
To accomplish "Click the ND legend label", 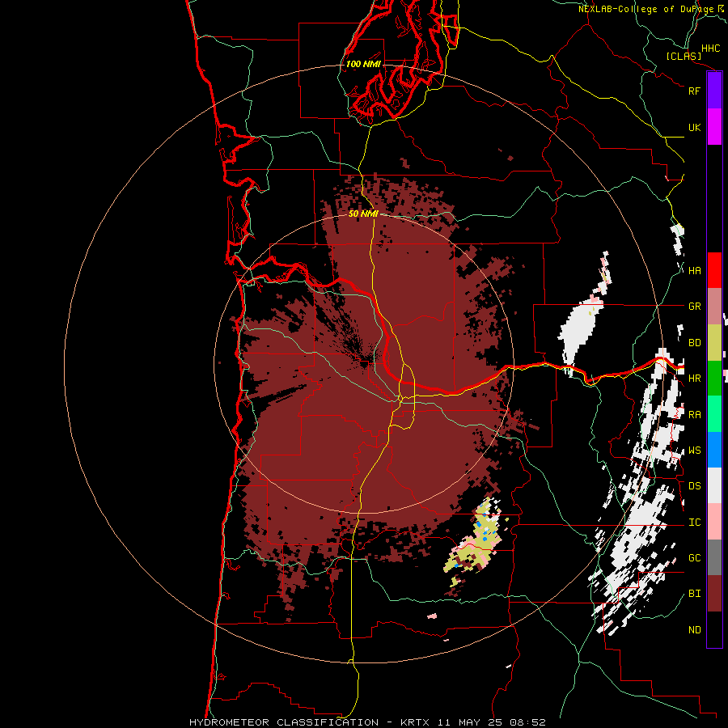I will [694, 630].
